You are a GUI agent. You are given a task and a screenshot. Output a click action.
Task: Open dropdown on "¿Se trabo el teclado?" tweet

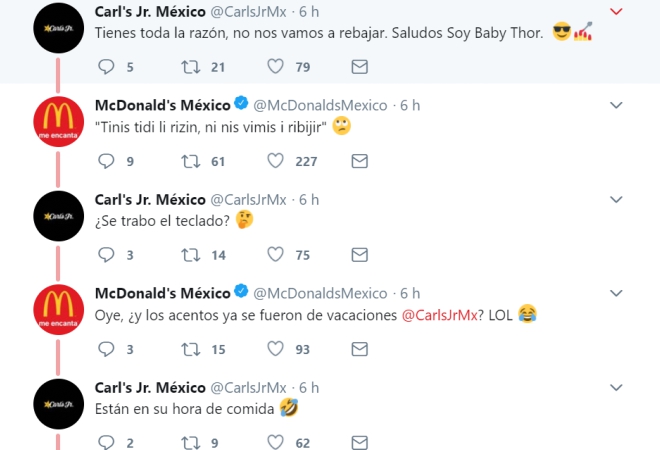[x=617, y=199]
